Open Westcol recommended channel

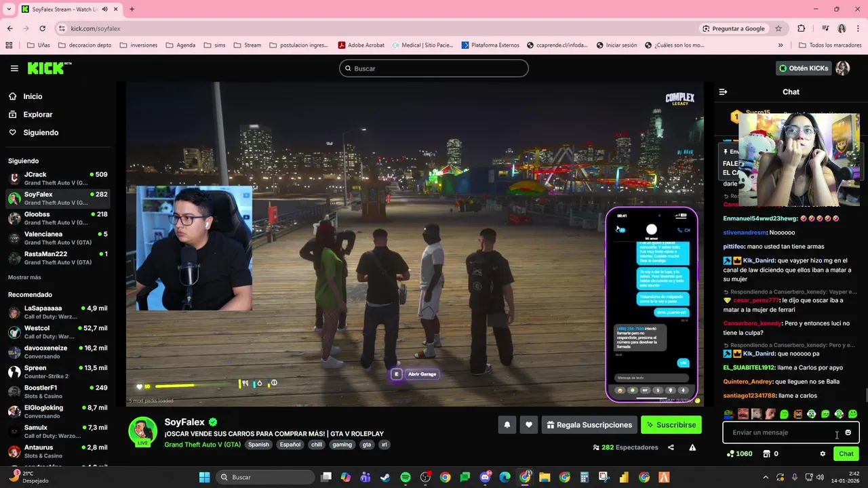tap(58, 332)
